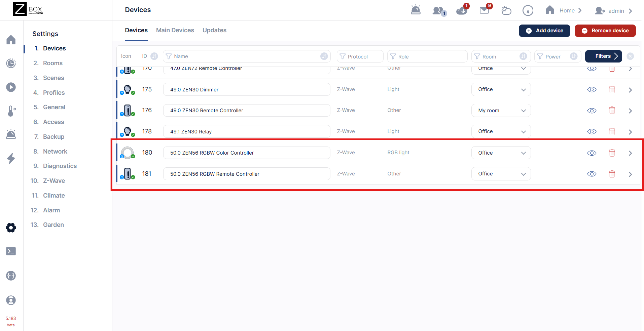
Task: Toggle sort order in Power filter
Action: [x=574, y=56]
